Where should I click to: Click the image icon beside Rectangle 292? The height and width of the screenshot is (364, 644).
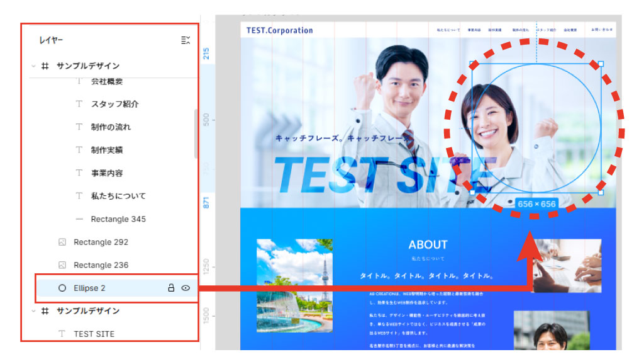click(62, 242)
